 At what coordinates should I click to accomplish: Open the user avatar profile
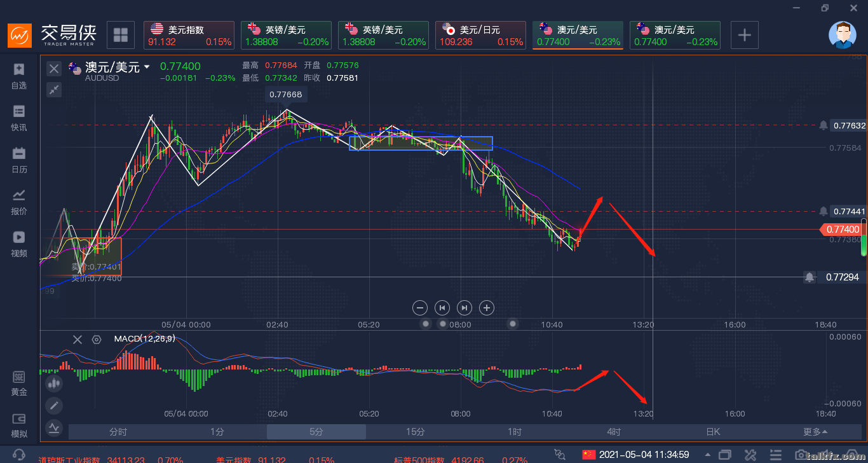843,35
